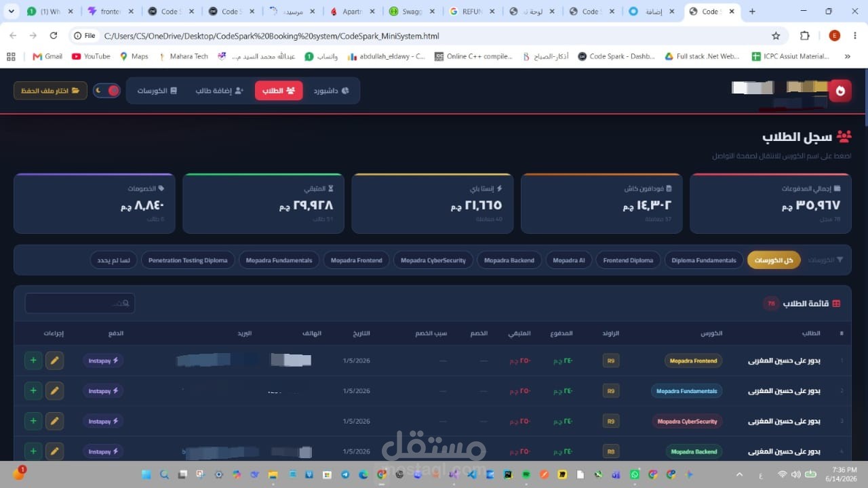Viewport: 868px width, 488px height.
Task: Click plus on Mopadra Fundamentals row
Action: (33, 390)
